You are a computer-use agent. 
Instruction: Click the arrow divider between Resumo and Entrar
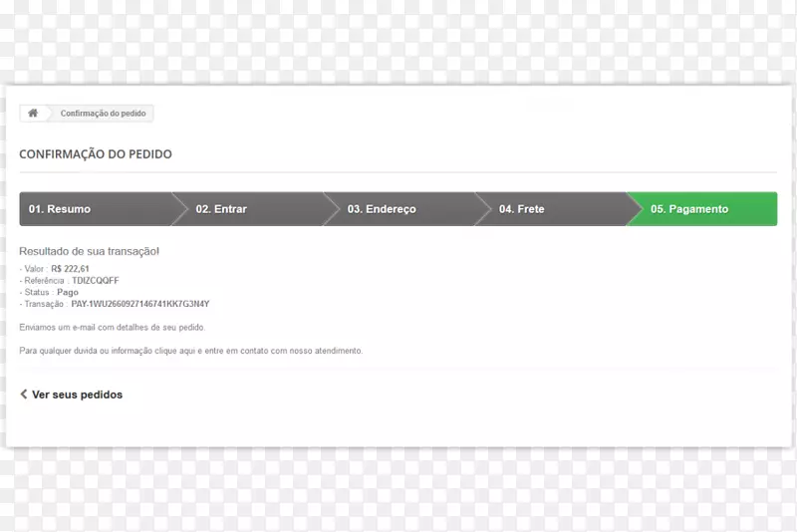coord(179,209)
